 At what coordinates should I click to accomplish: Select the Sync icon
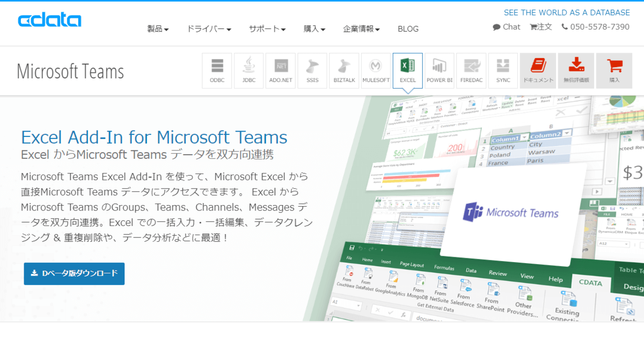(503, 71)
